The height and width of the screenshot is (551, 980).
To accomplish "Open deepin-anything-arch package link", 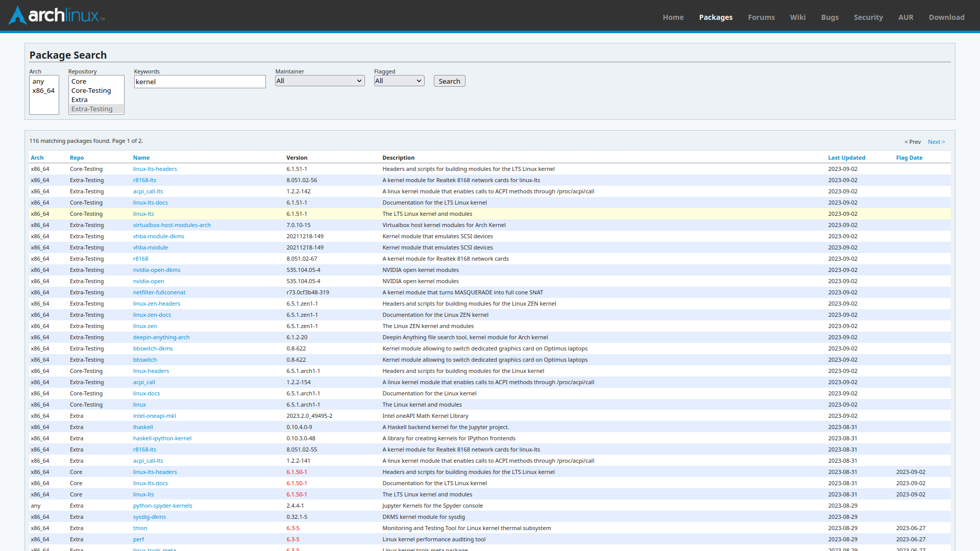I will pyautogui.click(x=161, y=337).
